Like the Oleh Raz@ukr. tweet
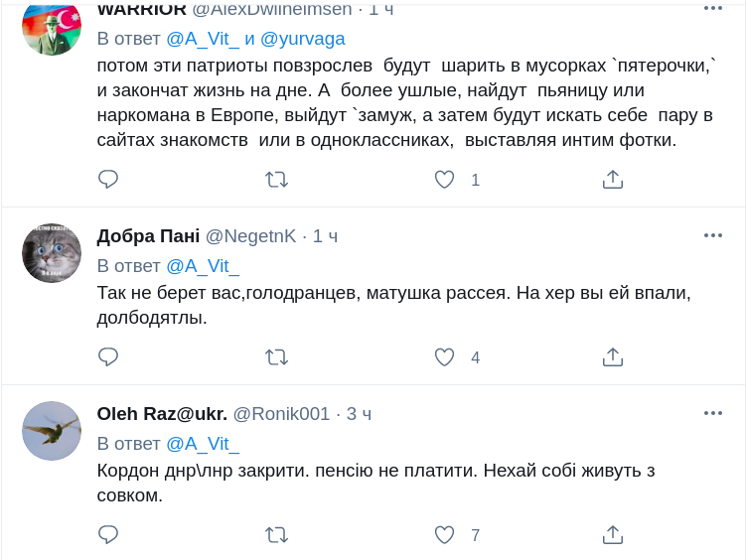746x560 pixels. 445,535
